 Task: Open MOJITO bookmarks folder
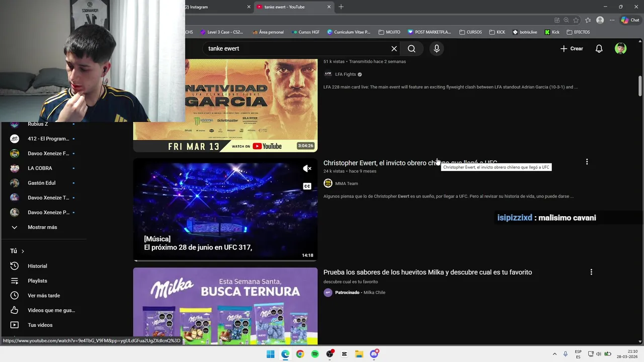(x=389, y=32)
